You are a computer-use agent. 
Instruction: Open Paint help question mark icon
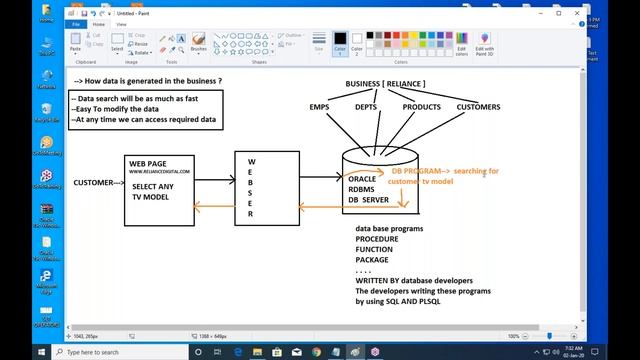pos(582,24)
